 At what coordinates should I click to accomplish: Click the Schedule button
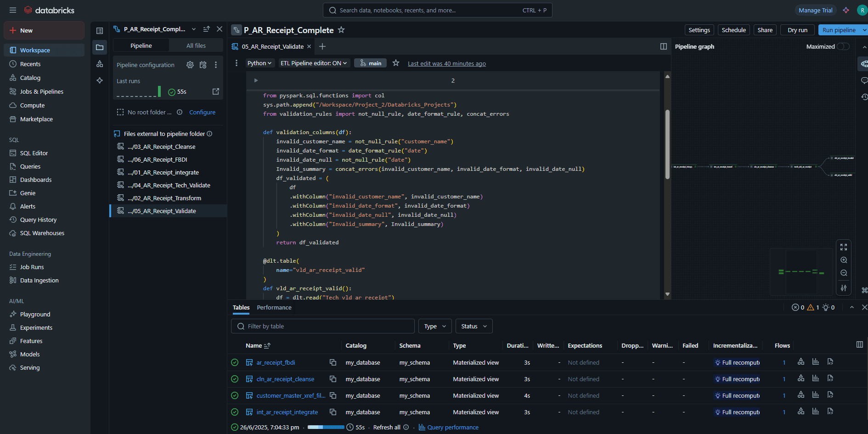point(733,30)
